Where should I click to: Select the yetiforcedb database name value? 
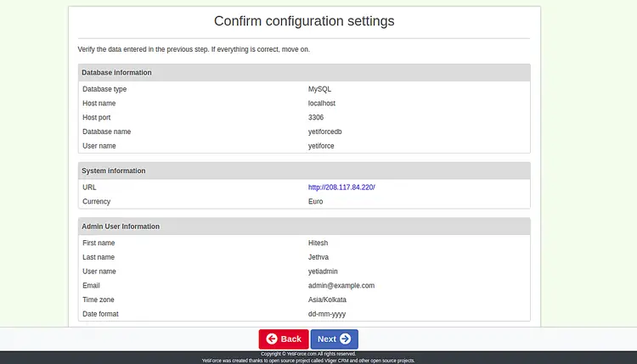(325, 132)
